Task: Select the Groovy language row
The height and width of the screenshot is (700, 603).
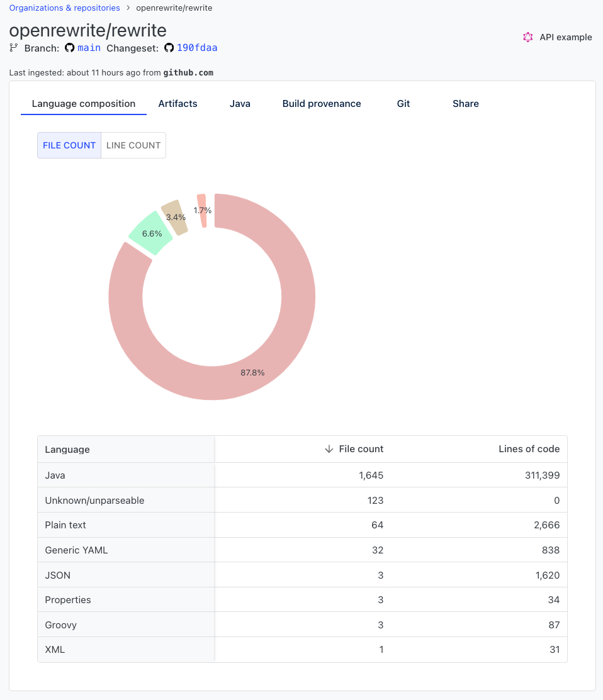Action: click(302, 625)
